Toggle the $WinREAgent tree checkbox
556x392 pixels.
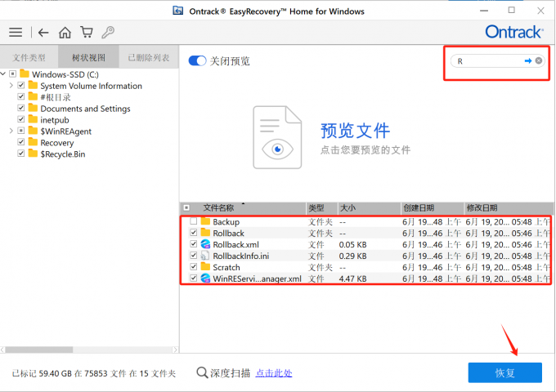pyautogui.click(x=21, y=131)
